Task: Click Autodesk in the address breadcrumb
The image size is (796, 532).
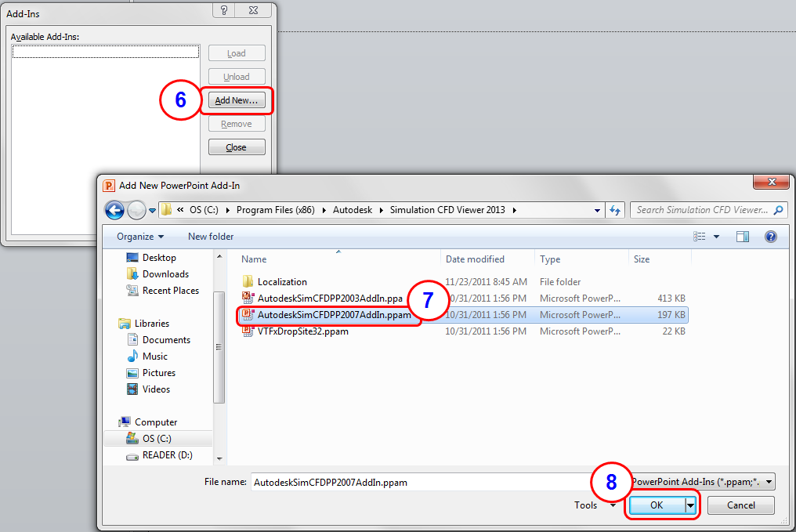Action: [x=353, y=210]
